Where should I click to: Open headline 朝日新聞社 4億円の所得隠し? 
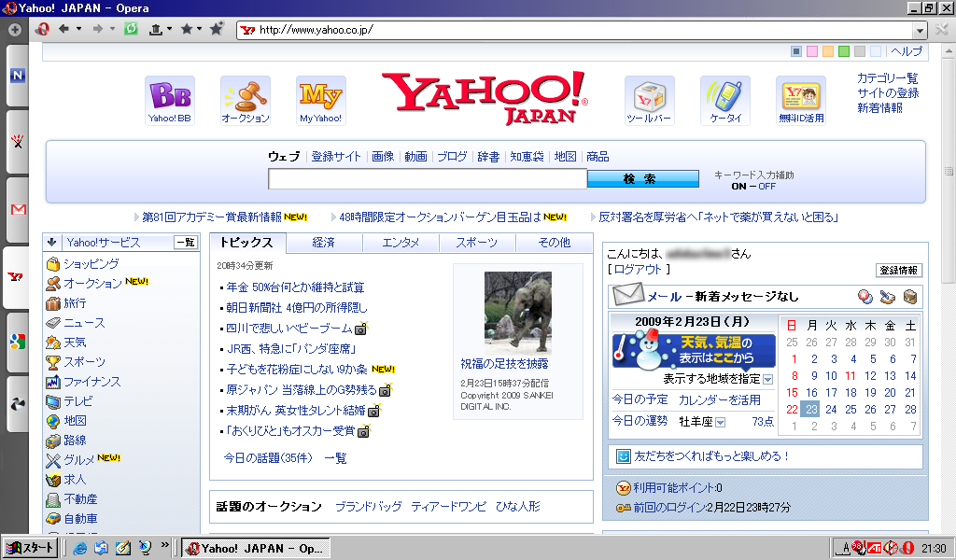297,308
